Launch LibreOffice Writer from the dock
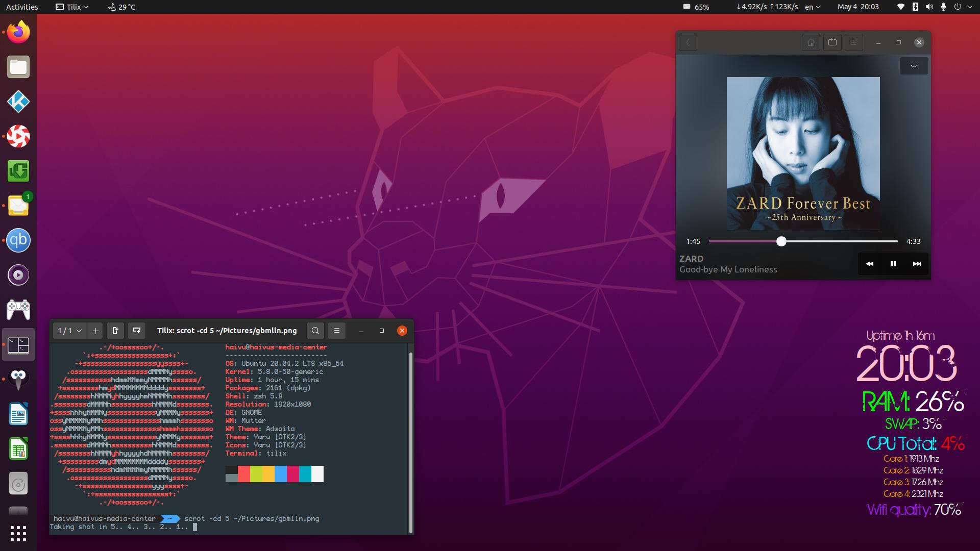Image resolution: width=980 pixels, height=551 pixels. [x=18, y=414]
